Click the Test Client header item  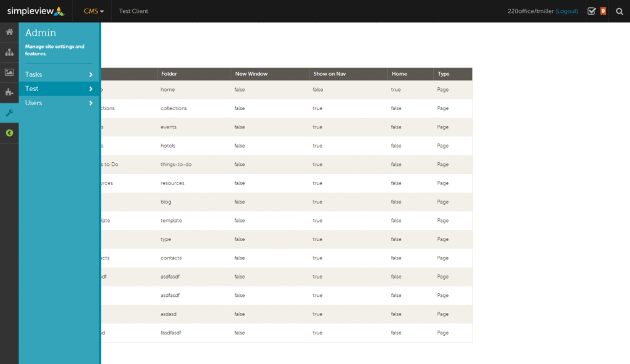coord(134,11)
